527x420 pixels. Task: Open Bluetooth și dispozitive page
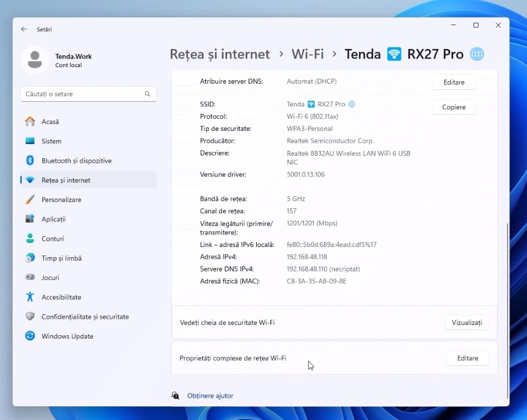tap(88, 160)
